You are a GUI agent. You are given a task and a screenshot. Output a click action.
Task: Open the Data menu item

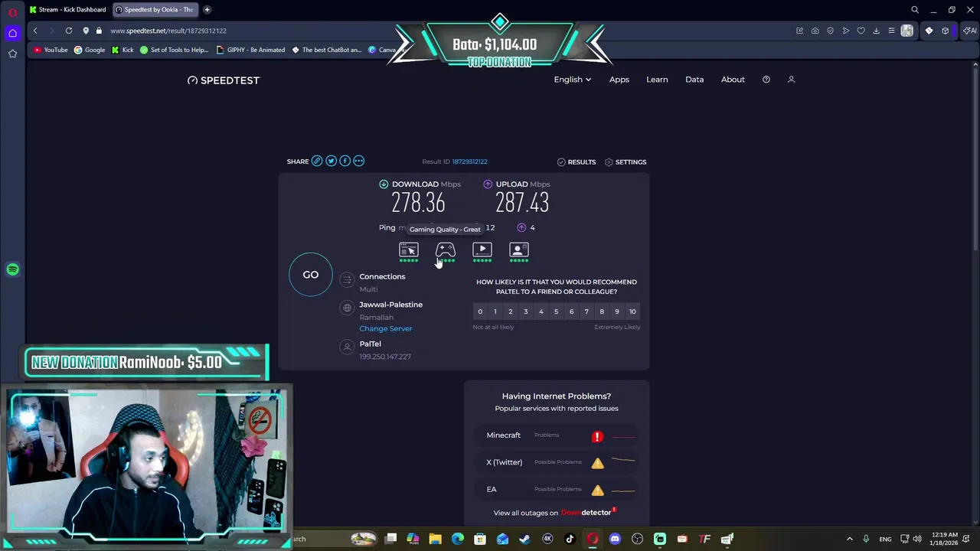pyautogui.click(x=694, y=80)
